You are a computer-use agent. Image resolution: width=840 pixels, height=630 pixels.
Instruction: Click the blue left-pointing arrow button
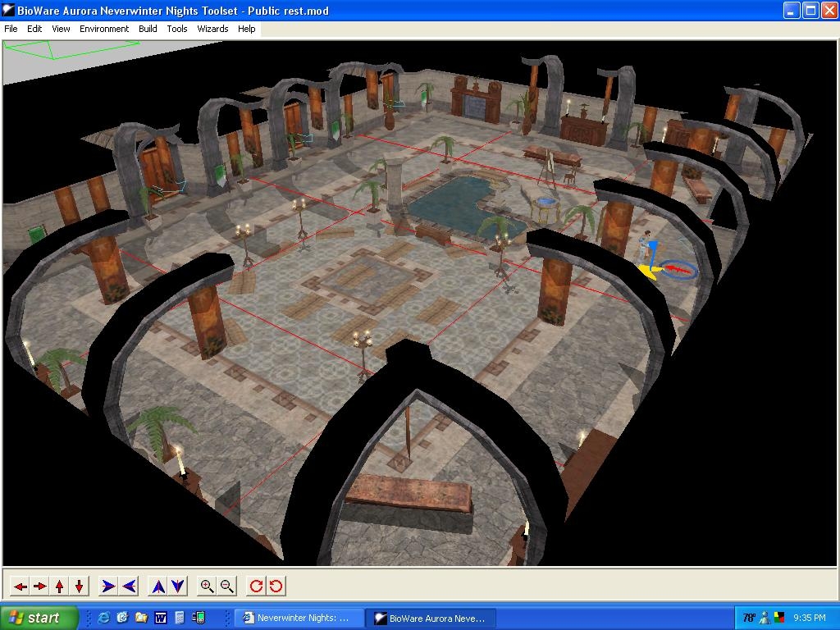coord(129,586)
